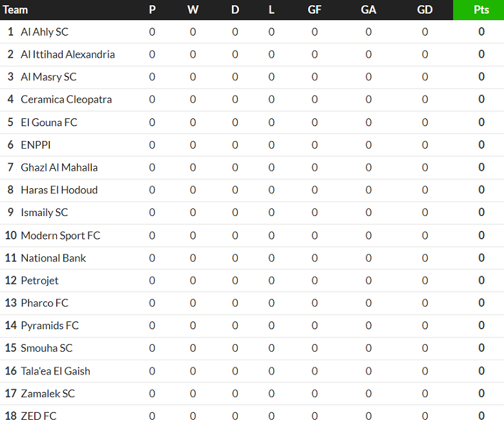504x434 pixels.
Task: Open the Ismaily SC team link
Action: pyautogui.click(x=44, y=213)
